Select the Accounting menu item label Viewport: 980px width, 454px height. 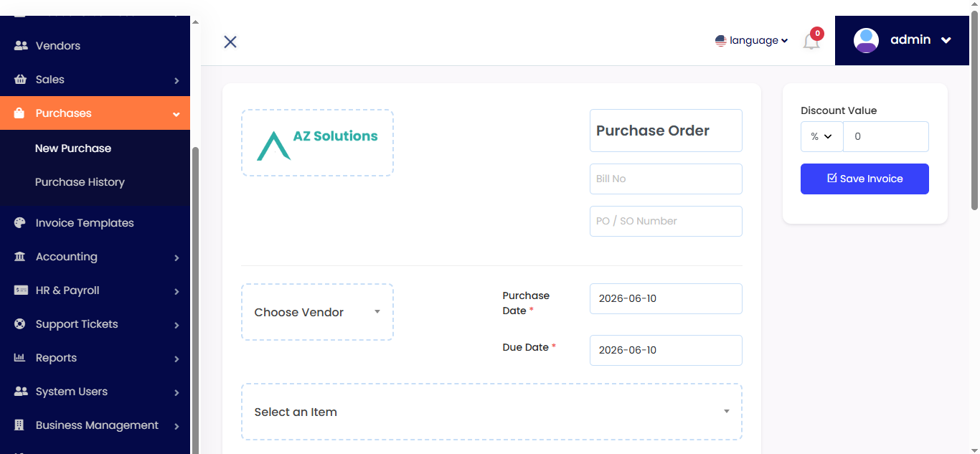click(67, 257)
